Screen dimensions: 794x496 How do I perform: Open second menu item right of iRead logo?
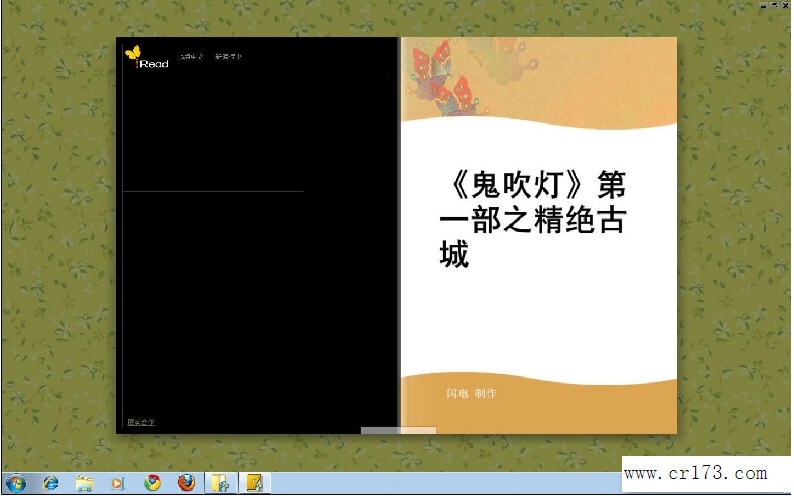coord(228,56)
